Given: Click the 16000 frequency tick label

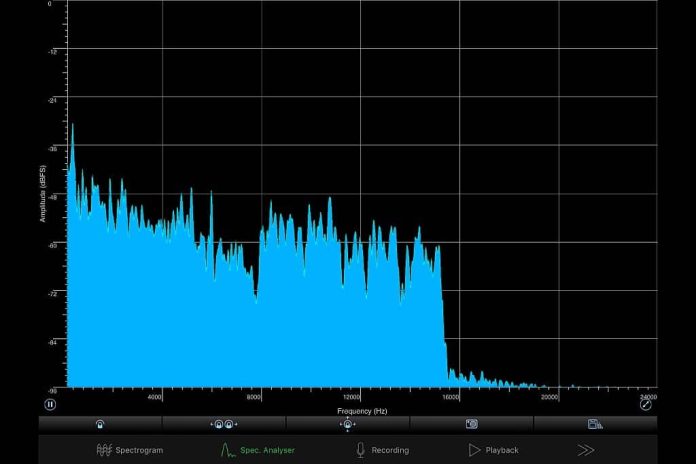Looking at the screenshot, I should (x=450, y=397).
